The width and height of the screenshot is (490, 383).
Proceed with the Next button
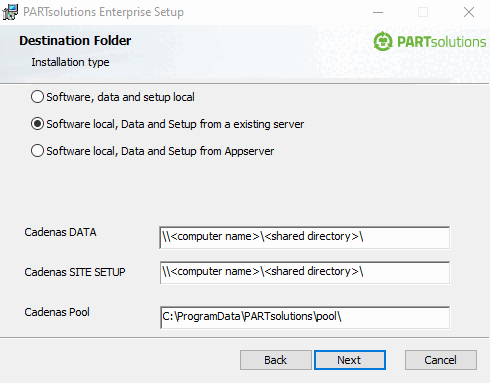point(350,360)
